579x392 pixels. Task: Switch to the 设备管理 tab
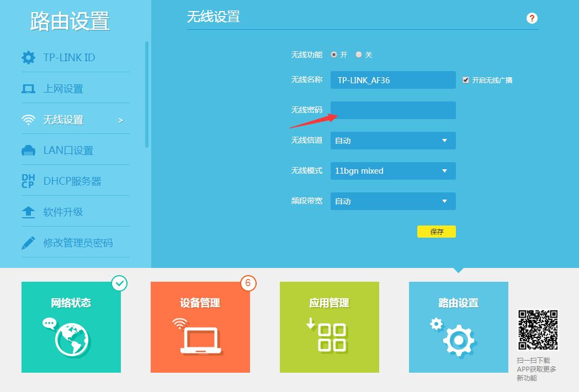200,327
